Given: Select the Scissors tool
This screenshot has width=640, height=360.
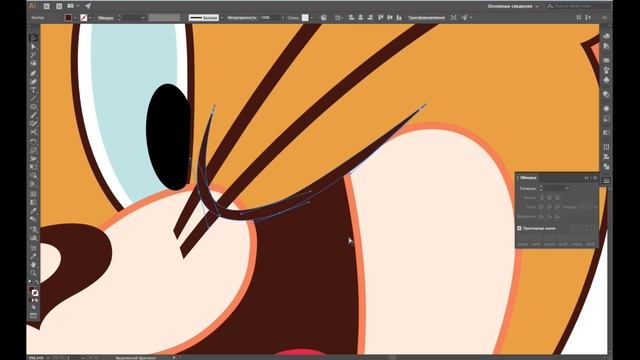Looking at the screenshot, I should point(33,132).
